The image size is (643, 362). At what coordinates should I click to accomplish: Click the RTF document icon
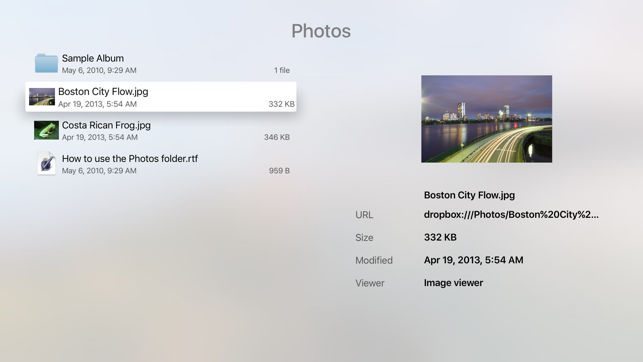(x=46, y=164)
